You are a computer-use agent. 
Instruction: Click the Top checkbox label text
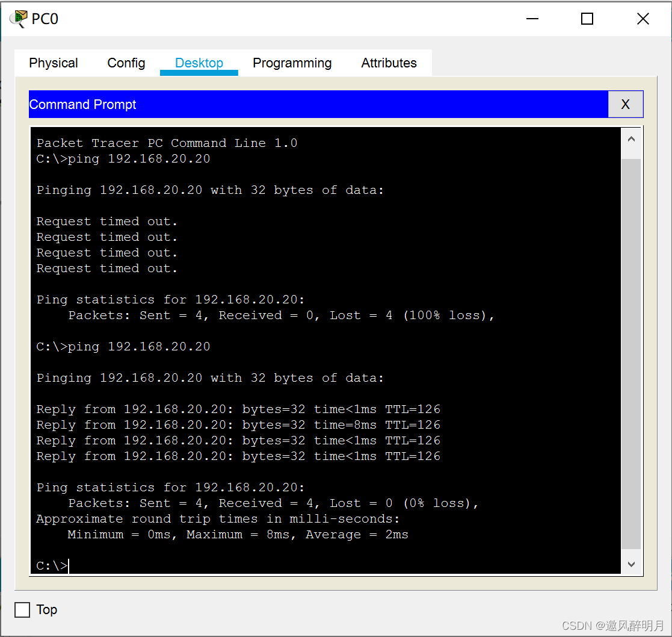47,609
